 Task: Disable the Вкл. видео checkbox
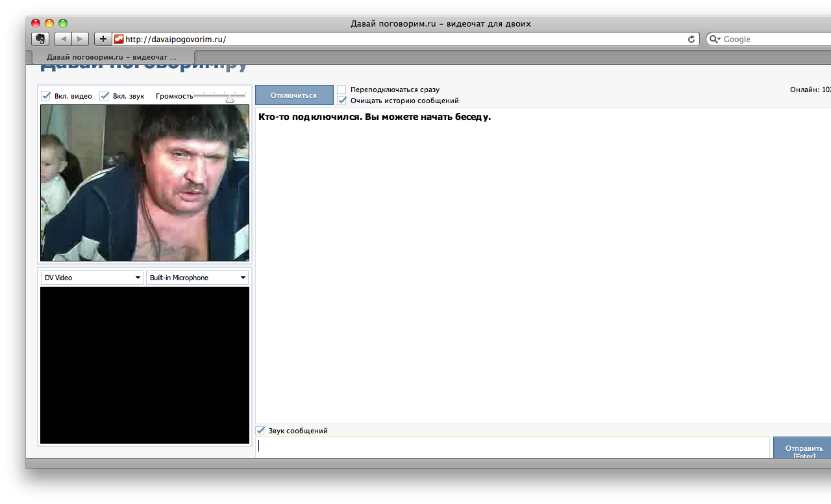46,96
